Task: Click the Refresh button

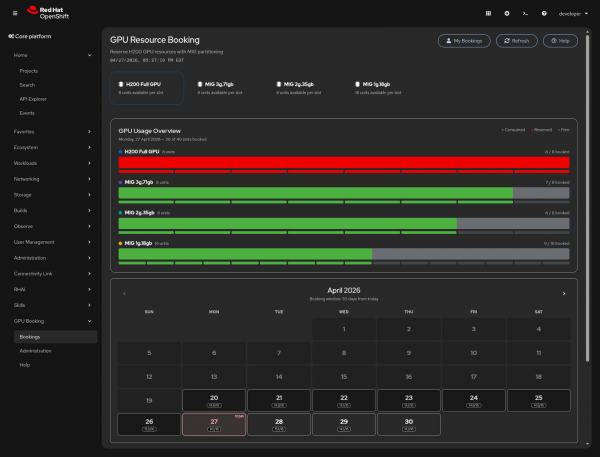Action: [517, 41]
